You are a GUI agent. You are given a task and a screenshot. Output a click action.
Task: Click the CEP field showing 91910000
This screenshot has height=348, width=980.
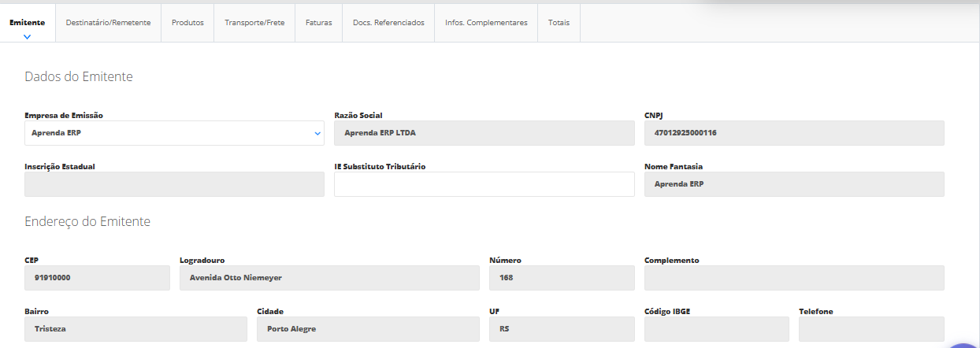click(x=97, y=278)
